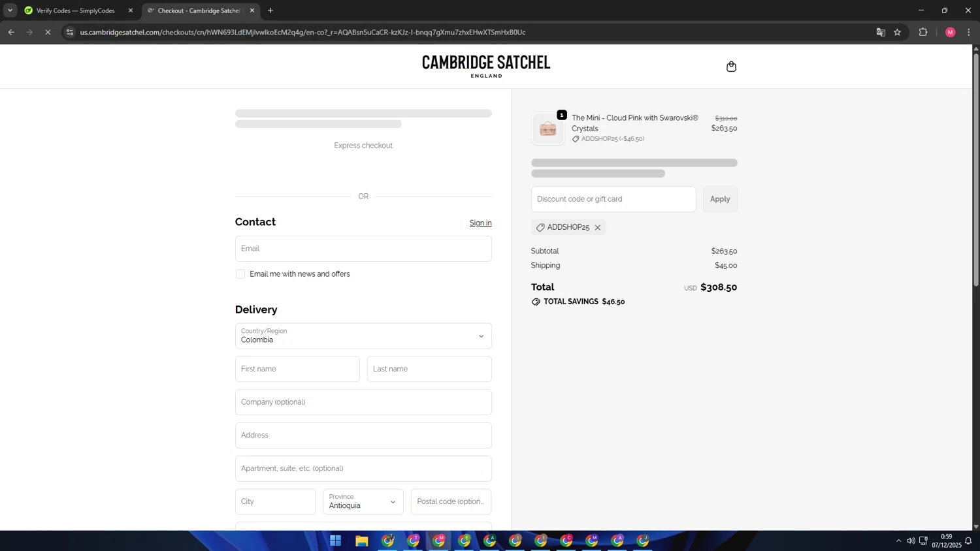Close the Checkout - Cambridge Satchel tab

[252, 10]
